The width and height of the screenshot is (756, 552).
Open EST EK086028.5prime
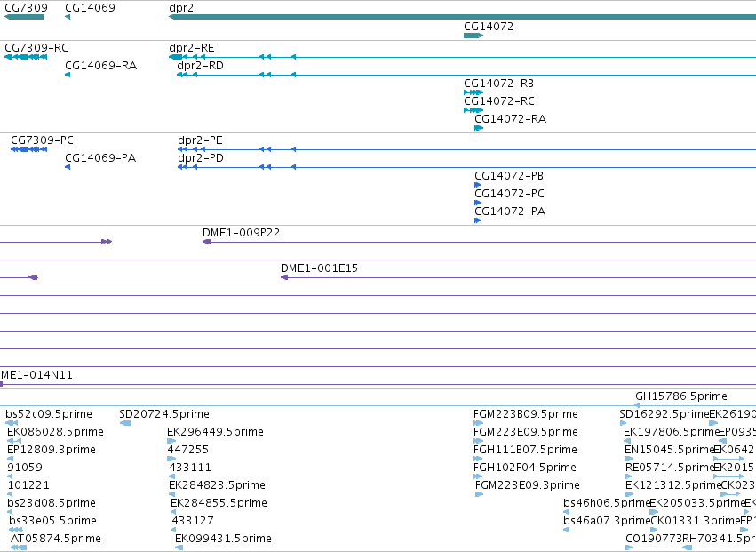55,432
